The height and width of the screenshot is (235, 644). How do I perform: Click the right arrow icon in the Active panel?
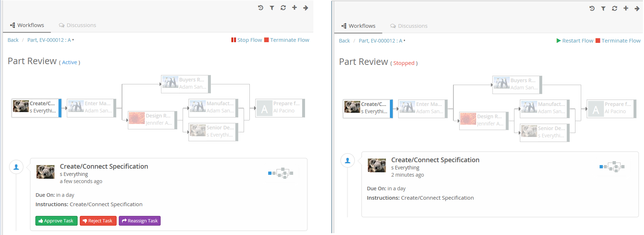pyautogui.click(x=306, y=8)
